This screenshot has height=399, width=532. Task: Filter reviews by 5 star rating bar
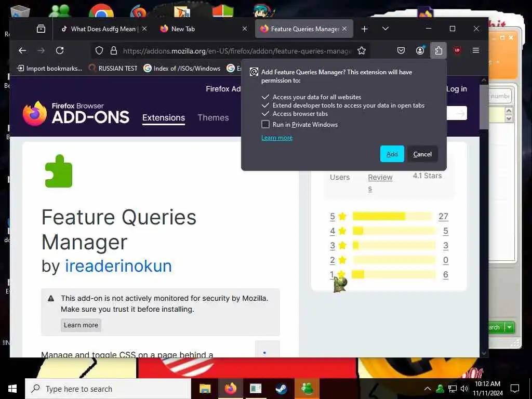point(393,216)
